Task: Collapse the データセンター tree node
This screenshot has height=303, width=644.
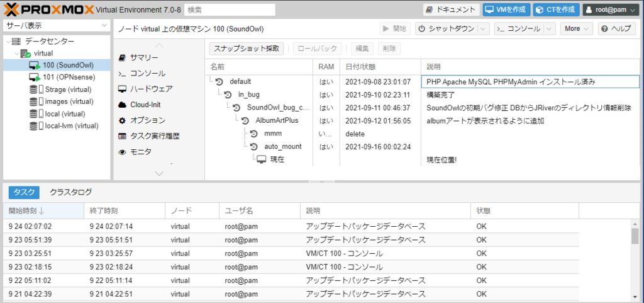Action: pos(8,41)
